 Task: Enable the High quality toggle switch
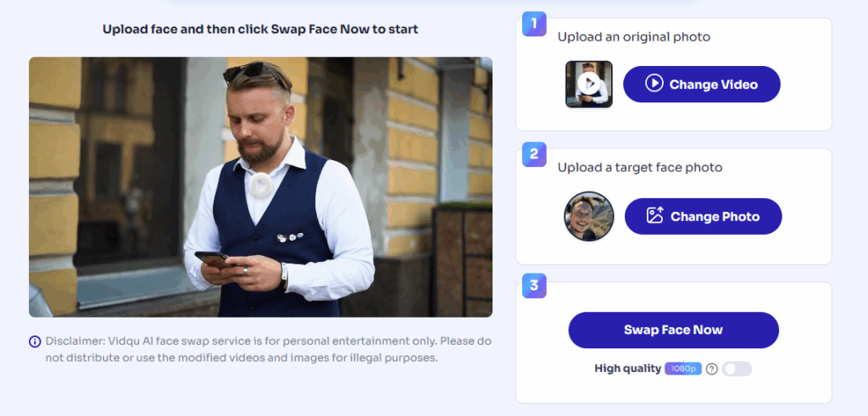(737, 369)
